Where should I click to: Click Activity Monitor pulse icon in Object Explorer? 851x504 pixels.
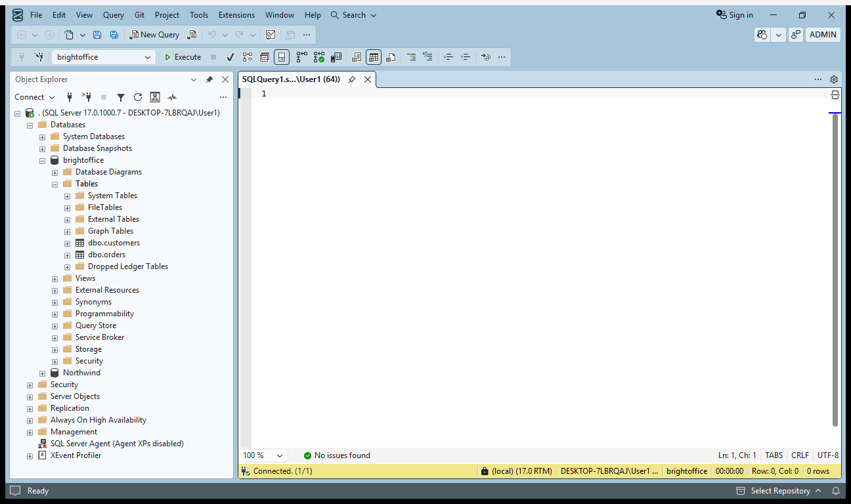(172, 97)
